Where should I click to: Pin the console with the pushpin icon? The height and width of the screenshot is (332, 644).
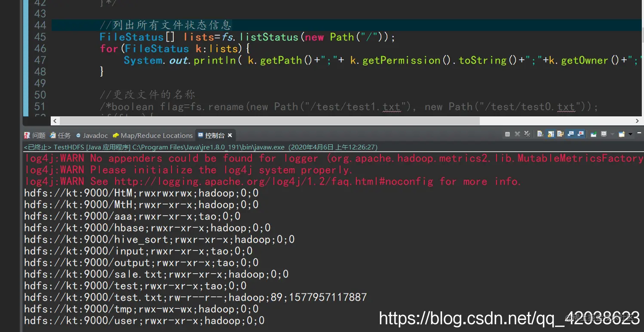[593, 134]
